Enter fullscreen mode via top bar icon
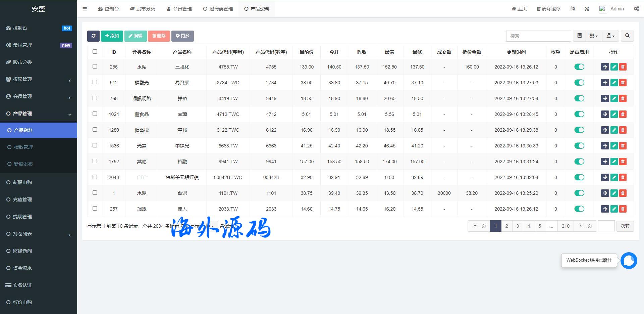 point(587,9)
